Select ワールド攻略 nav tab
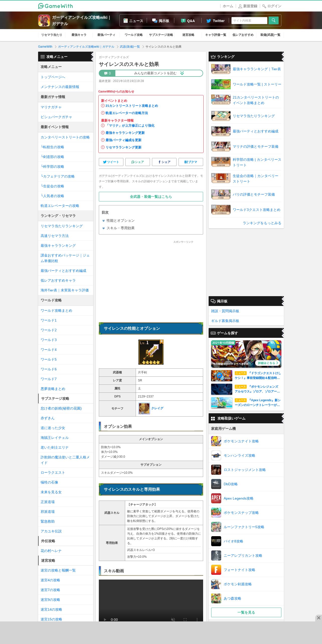This screenshot has width=322, height=644. click(x=134, y=35)
